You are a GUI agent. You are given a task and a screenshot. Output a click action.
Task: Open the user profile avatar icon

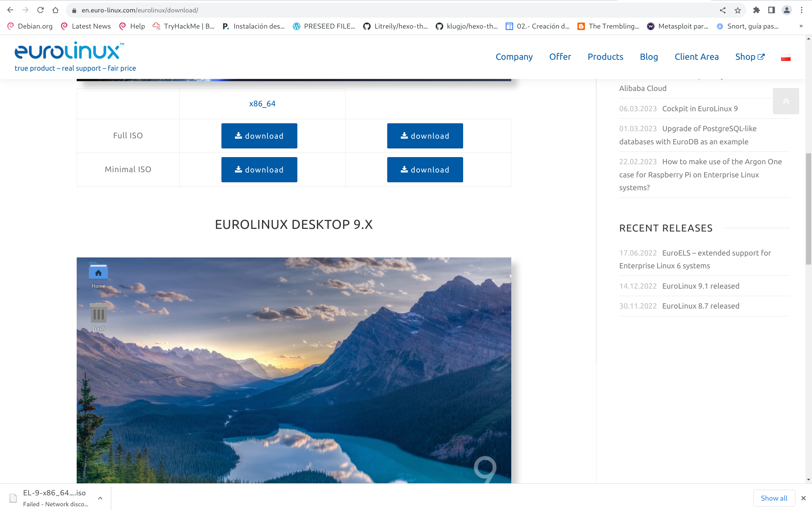(x=786, y=10)
